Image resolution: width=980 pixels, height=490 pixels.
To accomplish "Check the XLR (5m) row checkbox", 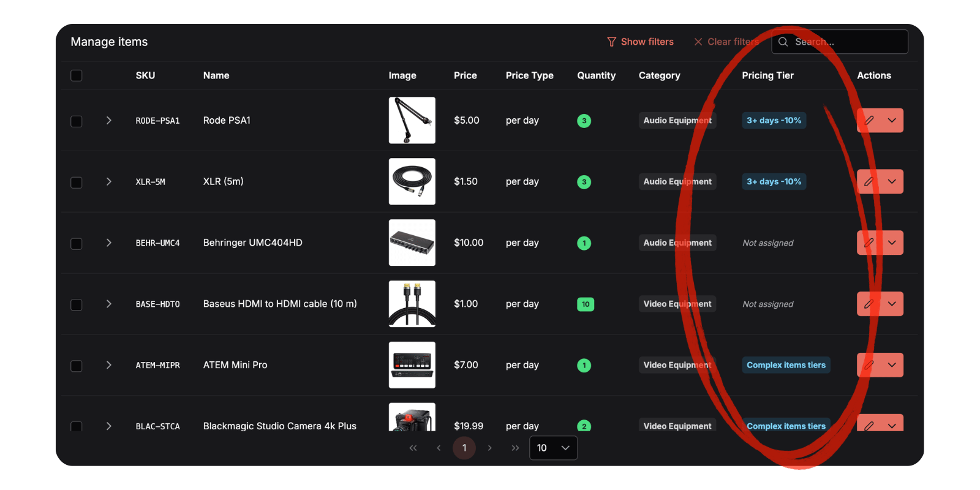I will tap(77, 183).
